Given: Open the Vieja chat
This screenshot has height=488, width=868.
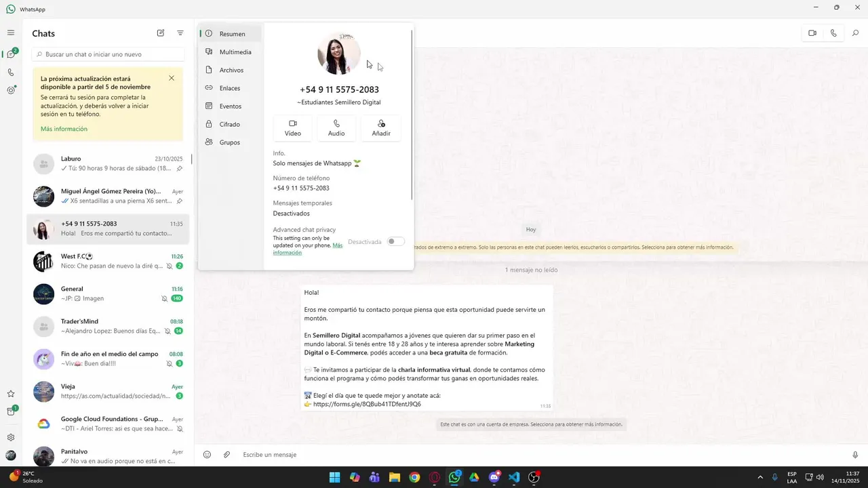Looking at the screenshot, I should coord(108,392).
